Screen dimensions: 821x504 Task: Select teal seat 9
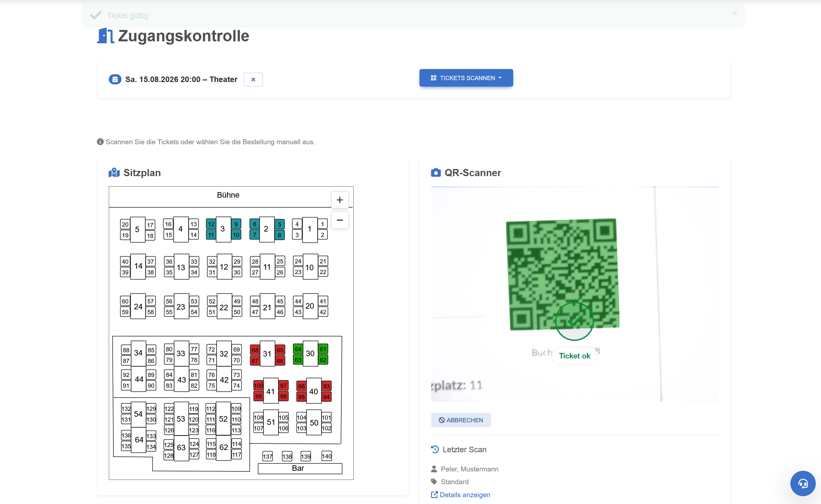point(236,224)
